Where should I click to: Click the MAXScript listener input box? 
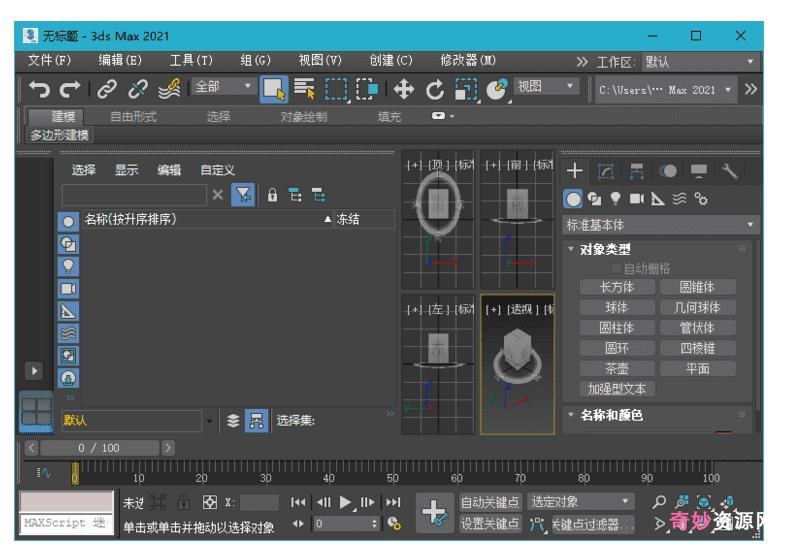66,523
